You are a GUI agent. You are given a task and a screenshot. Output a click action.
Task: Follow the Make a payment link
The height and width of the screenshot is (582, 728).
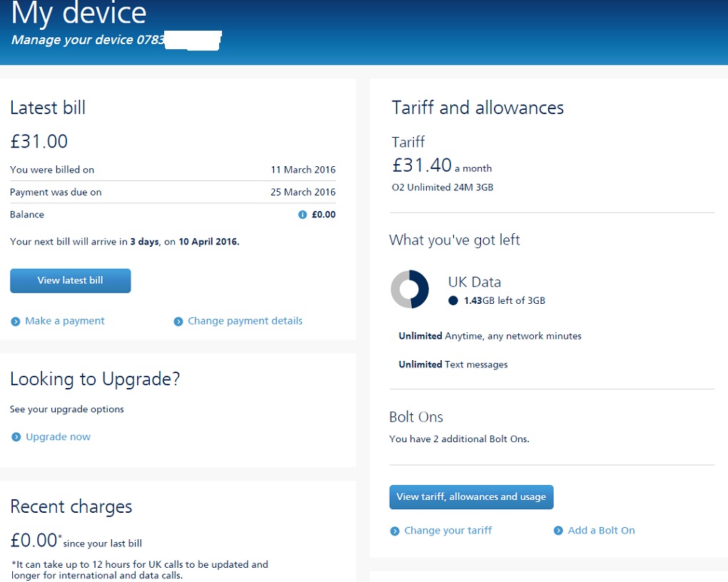pos(64,321)
